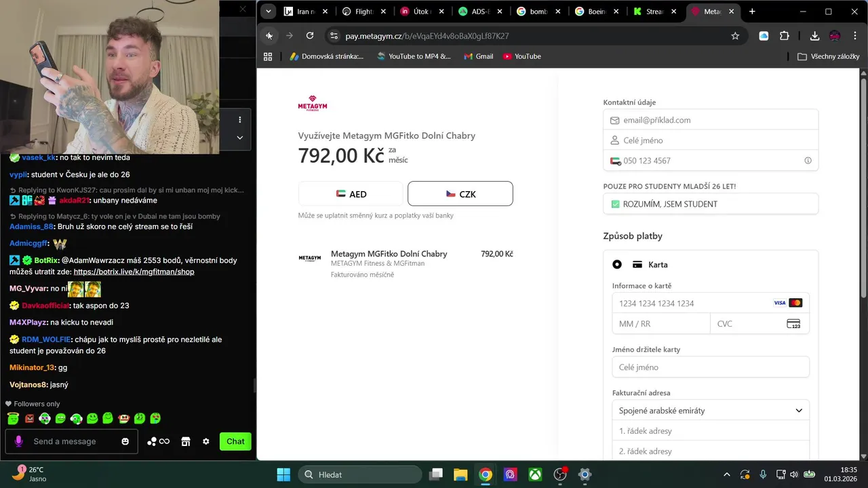Switch to the 'bomb' Google tab

[x=538, y=12]
